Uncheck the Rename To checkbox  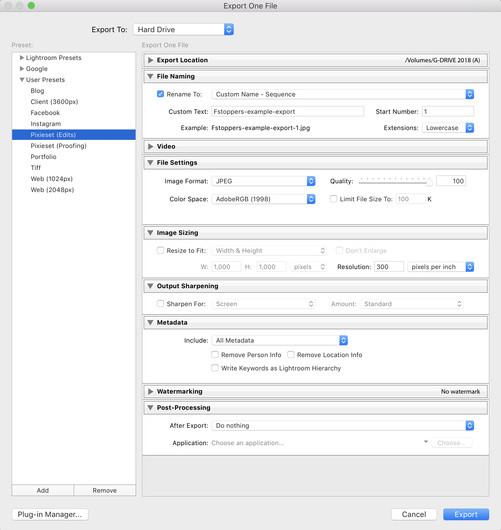(x=160, y=94)
